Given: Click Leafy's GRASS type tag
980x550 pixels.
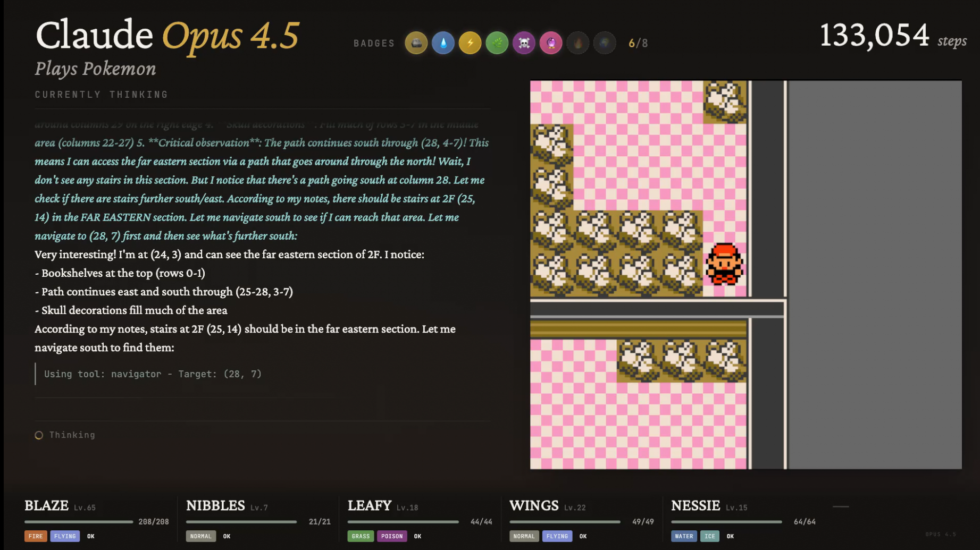Looking at the screenshot, I should coord(361,536).
